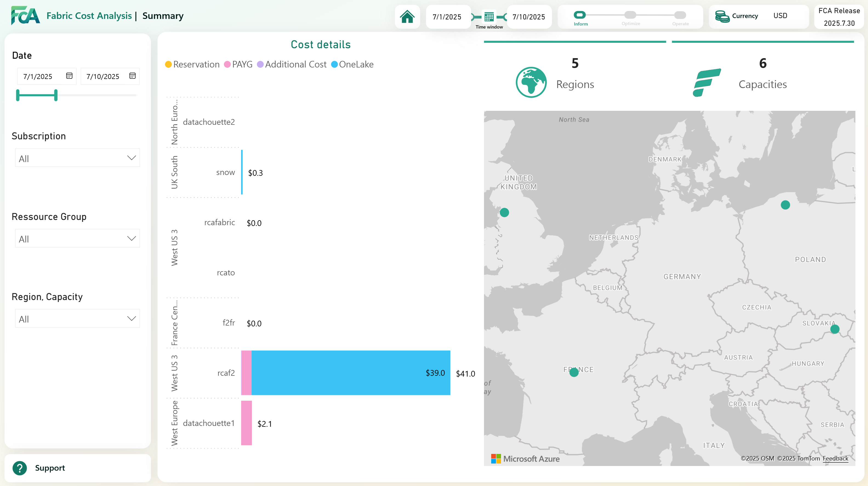Open the end date calendar picker icon
Image resolution: width=868 pixels, height=486 pixels.
(132, 76)
